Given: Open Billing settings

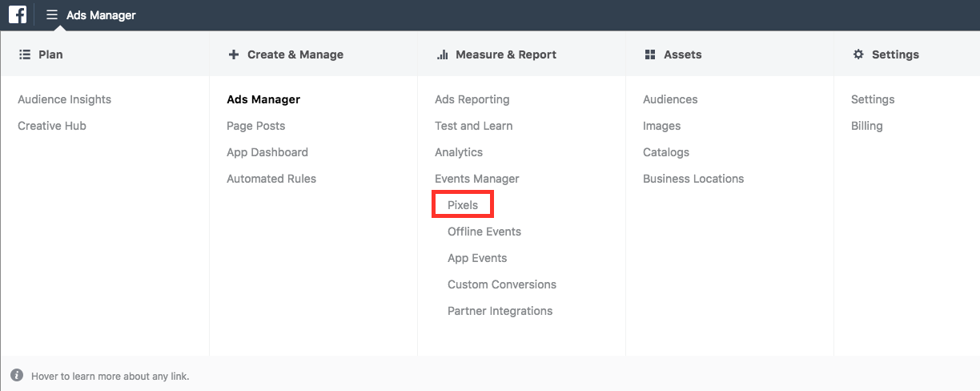Looking at the screenshot, I should point(867,126).
